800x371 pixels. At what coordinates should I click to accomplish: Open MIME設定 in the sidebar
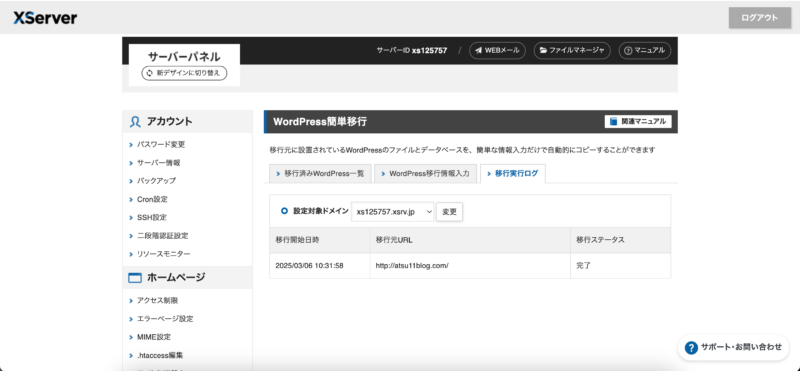(x=154, y=337)
